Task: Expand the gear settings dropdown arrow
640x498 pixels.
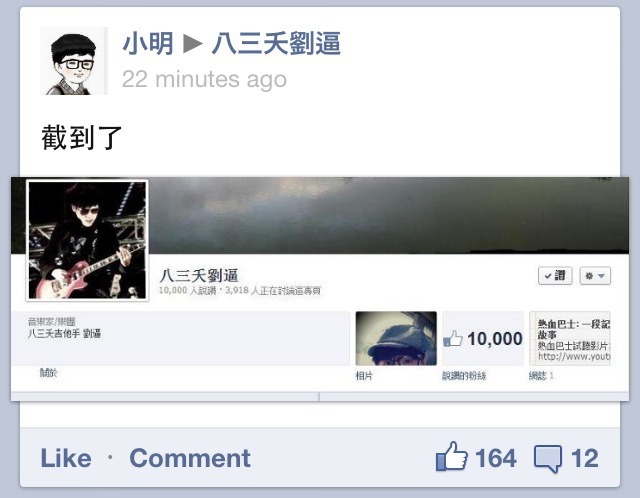Action: [601, 276]
